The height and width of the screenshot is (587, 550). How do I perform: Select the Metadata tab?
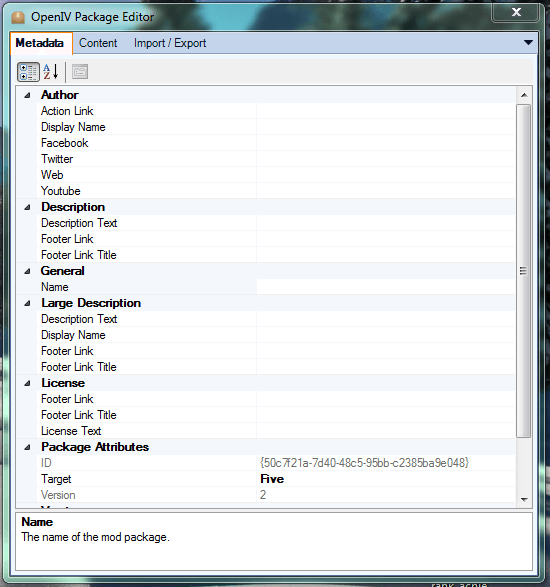tap(40, 43)
